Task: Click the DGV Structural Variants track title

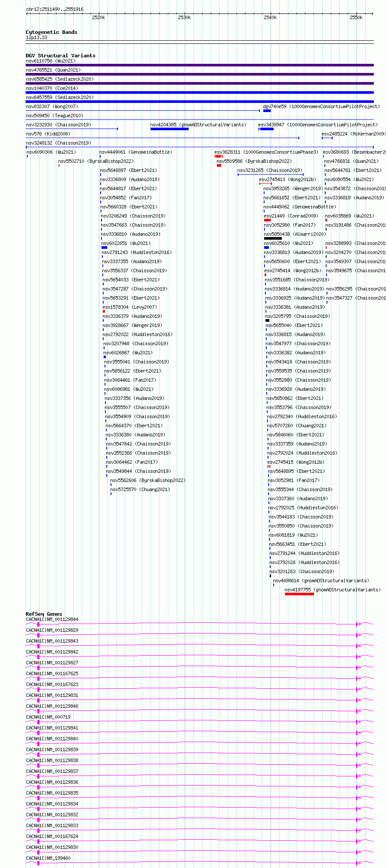Action: [x=61, y=56]
